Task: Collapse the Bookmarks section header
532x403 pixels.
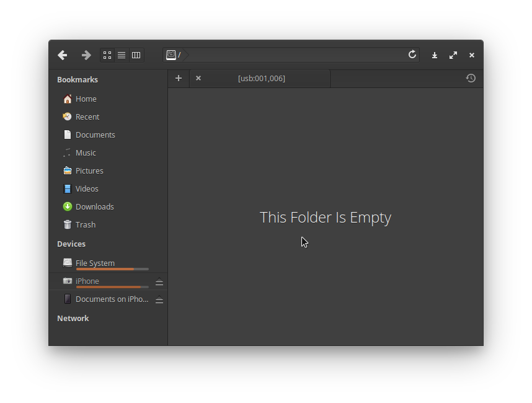Action: 78,80
